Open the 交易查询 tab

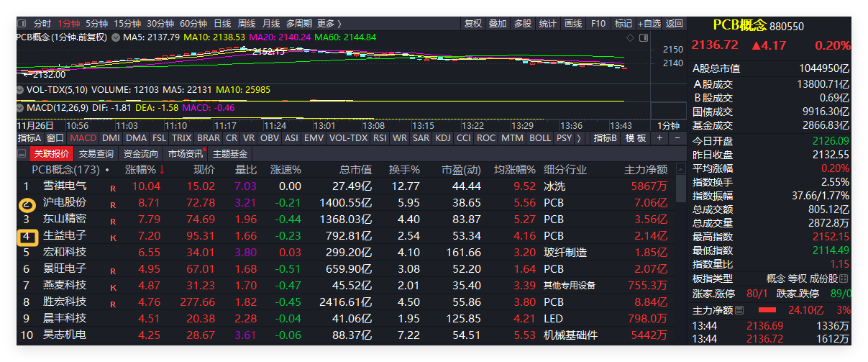[x=96, y=153]
